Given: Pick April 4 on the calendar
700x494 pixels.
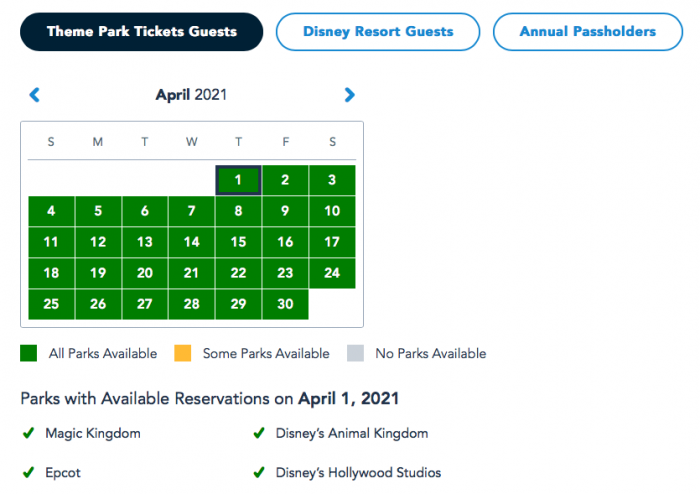Looking at the screenshot, I should tap(51, 211).
